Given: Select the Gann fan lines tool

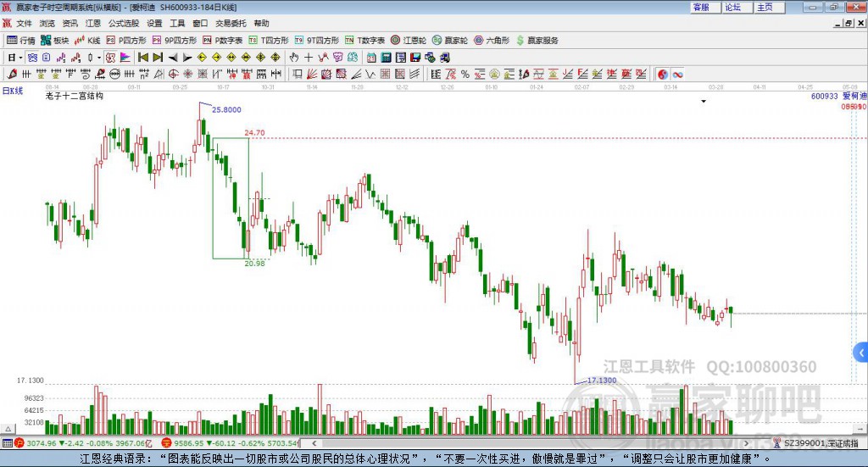Looking at the screenshot, I should click(x=312, y=74).
